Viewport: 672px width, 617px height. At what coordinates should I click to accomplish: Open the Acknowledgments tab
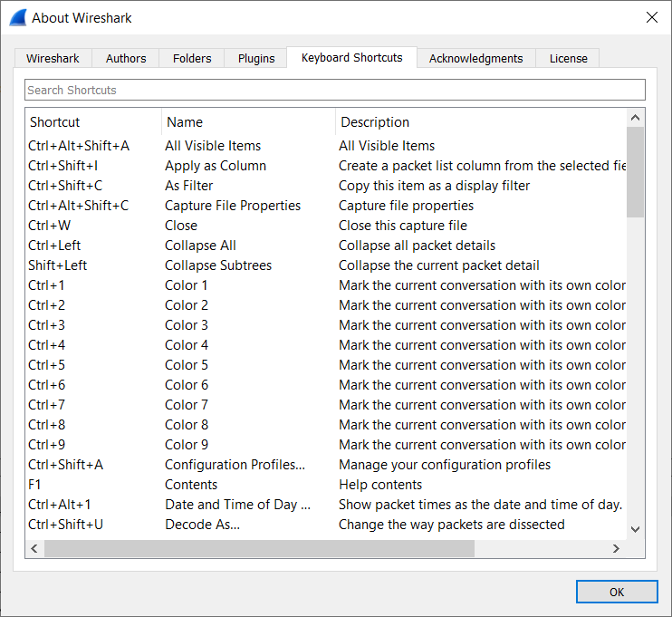(x=475, y=58)
